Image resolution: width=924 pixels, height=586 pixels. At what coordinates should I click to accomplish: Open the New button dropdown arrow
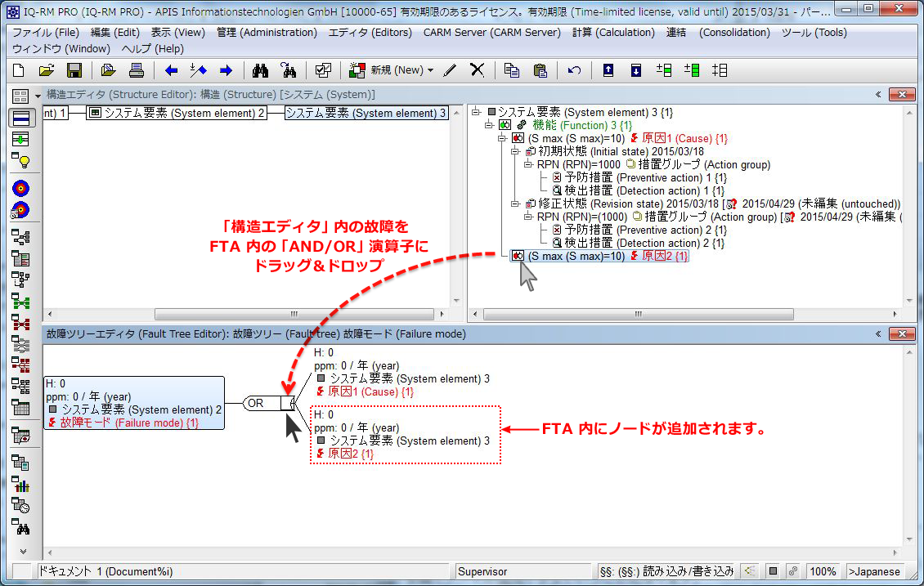[430, 70]
